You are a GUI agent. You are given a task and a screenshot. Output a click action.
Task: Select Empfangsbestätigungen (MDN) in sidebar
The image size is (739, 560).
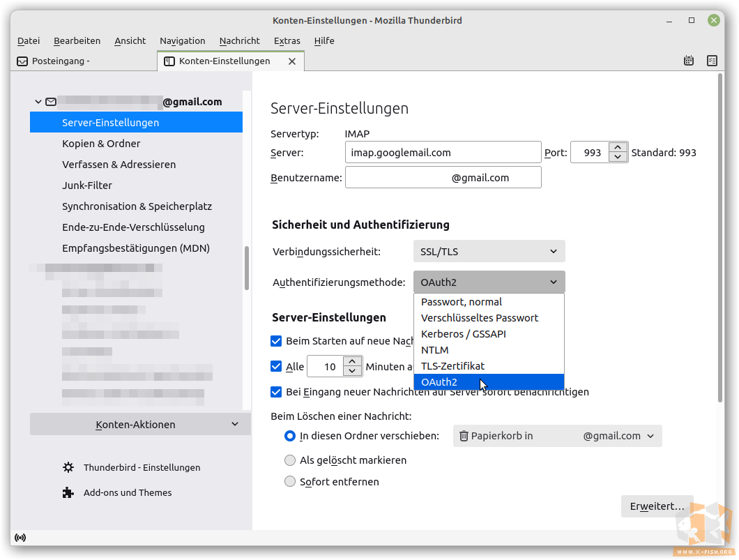pos(136,248)
